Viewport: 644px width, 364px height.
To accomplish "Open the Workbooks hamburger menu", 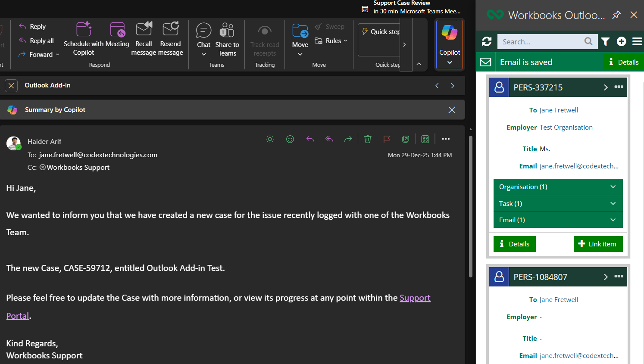I will (x=637, y=41).
